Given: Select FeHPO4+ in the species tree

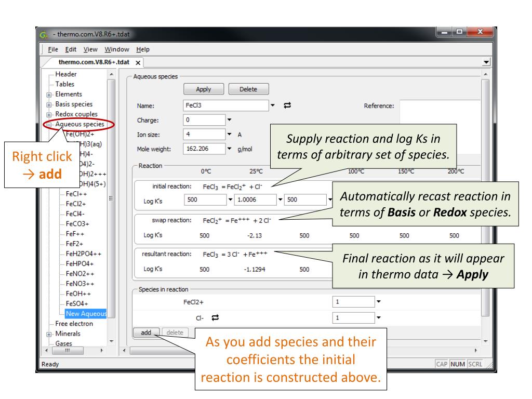Looking at the screenshot, I should click(79, 264).
